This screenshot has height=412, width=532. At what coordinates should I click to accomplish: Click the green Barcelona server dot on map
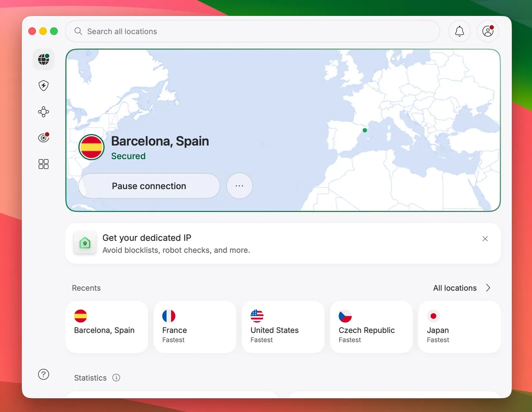tap(365, 130)
